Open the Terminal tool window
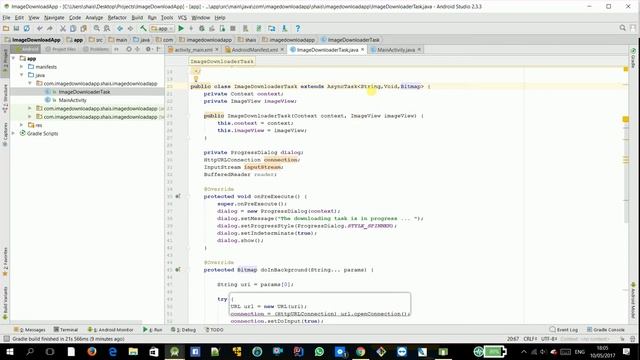 (66, 329)
